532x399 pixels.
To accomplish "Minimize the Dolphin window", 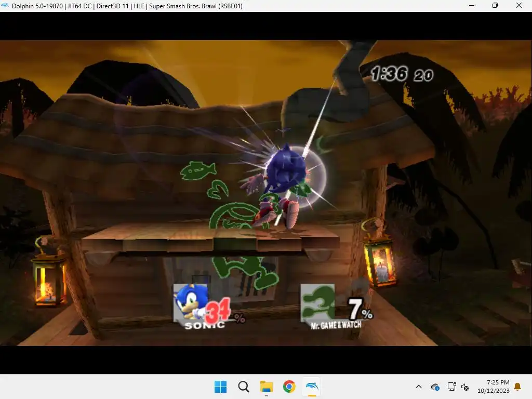I will point(472,5).
